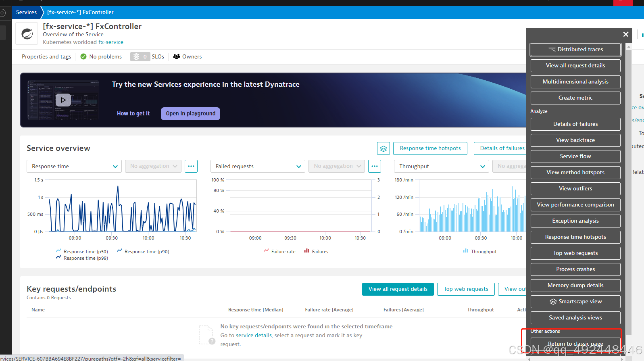Sort by Failures [Average] column
The width and height of the screenshot is (644, 361).
tap(403, 310)
